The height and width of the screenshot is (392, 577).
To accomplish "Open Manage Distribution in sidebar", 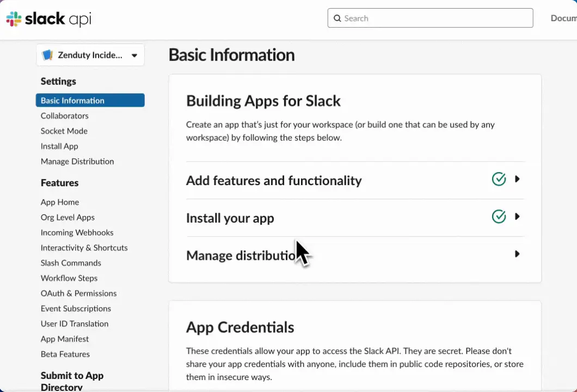I will (x=77, y=161).
